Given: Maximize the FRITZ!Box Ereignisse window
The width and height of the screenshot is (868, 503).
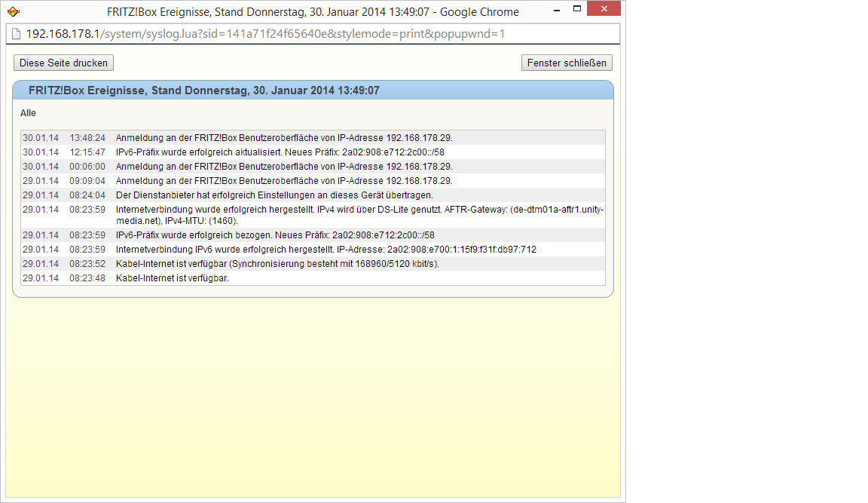Looking at the screenshot, I should tap(577, 10).
